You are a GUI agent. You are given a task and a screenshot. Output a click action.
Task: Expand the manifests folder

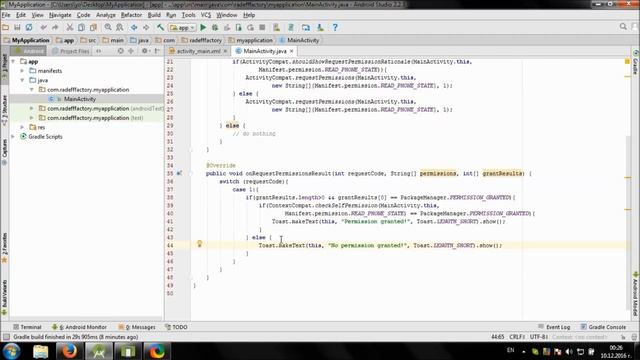point(22,71)
